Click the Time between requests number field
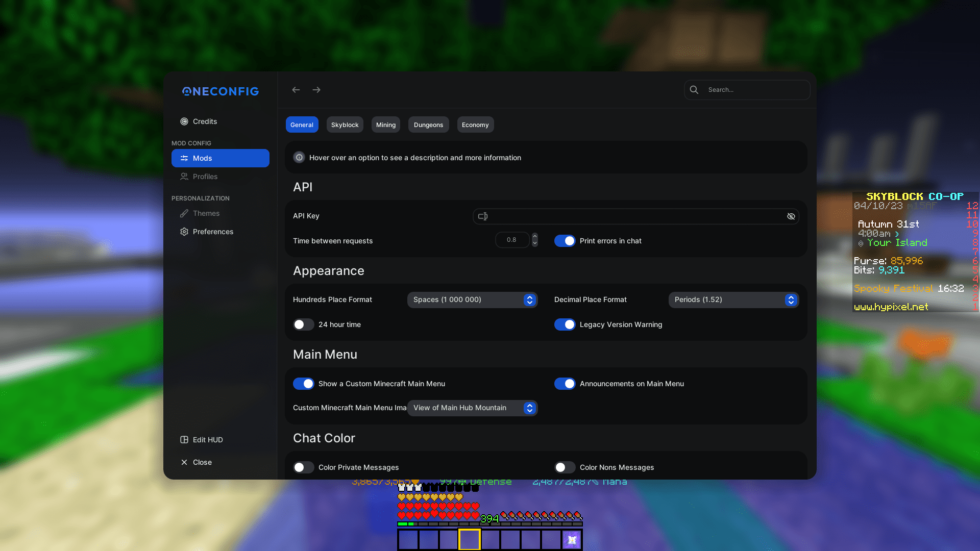 point(512,240)
